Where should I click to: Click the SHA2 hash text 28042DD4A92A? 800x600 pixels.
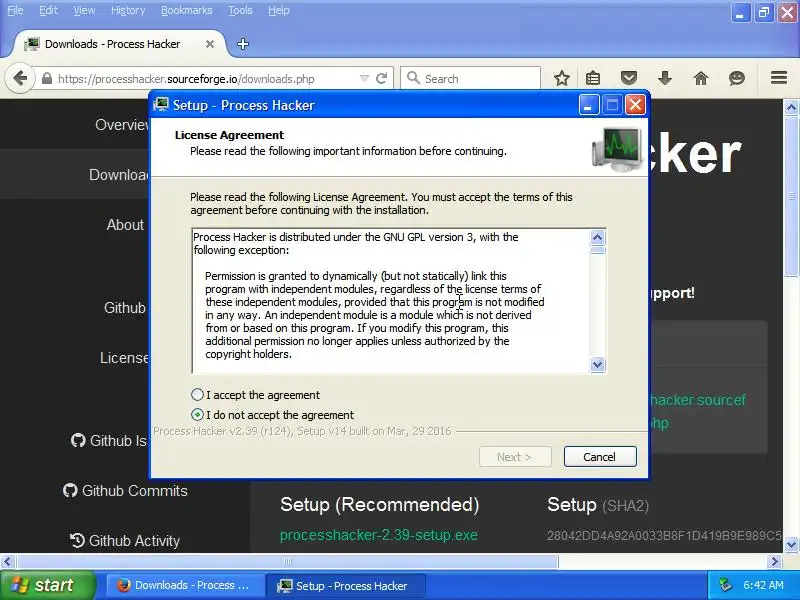click(x=664, y=535)
